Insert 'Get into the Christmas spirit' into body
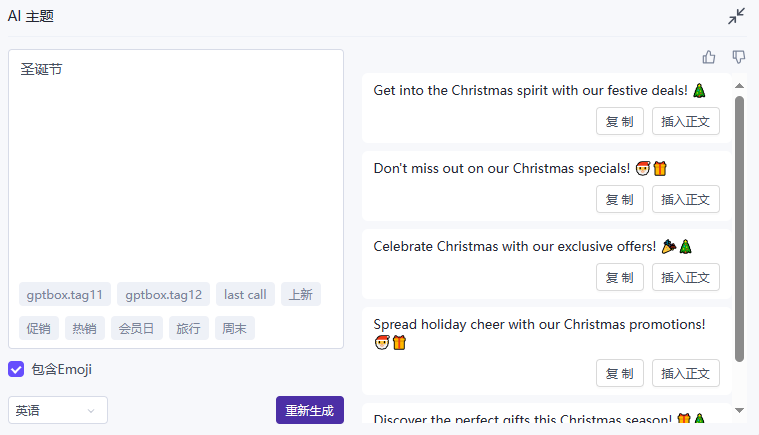This screenshot has height=435, width=759. click(x=686, y=121)
